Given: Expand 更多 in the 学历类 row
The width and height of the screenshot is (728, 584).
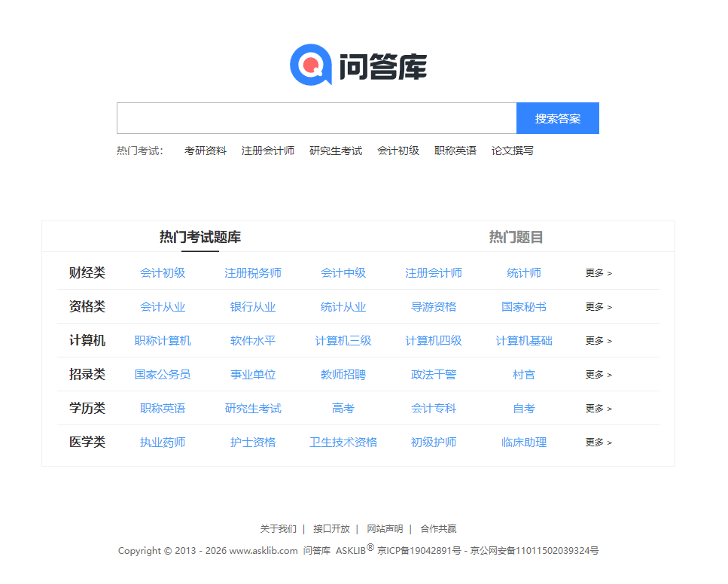Looking at the screenshot, I should point(599,409).
